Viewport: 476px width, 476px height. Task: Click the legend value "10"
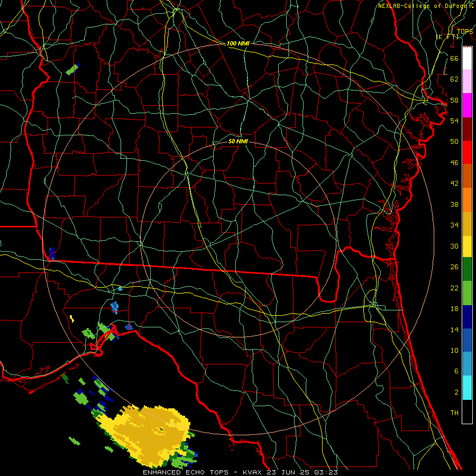point(454,350)
